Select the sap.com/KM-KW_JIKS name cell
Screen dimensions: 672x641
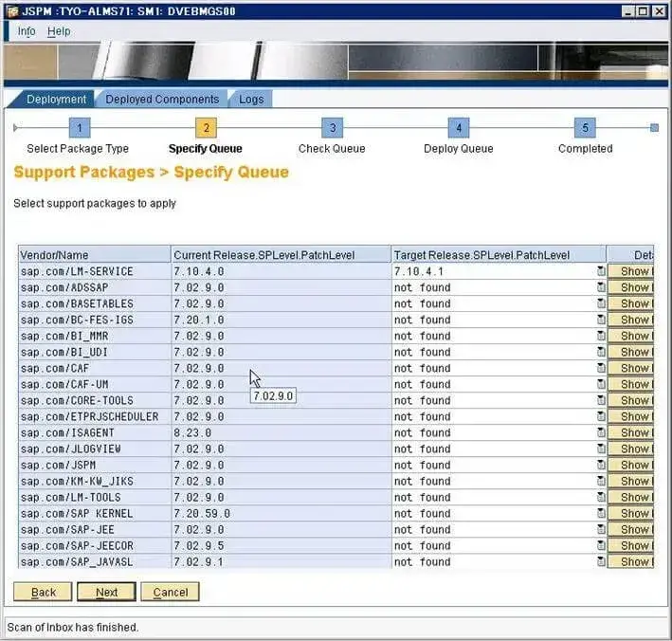coord(94,481)
